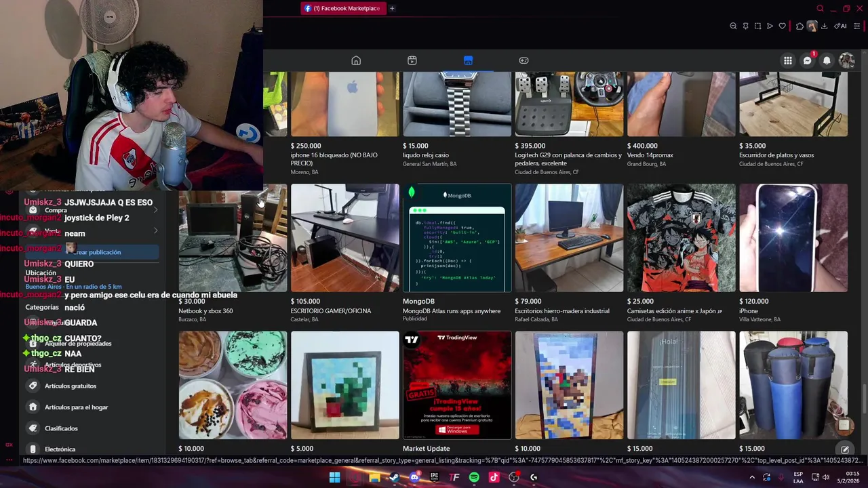Open OBS Studio from the taskbar
Viewport: 868px width, 488px height.
(514, 477)
